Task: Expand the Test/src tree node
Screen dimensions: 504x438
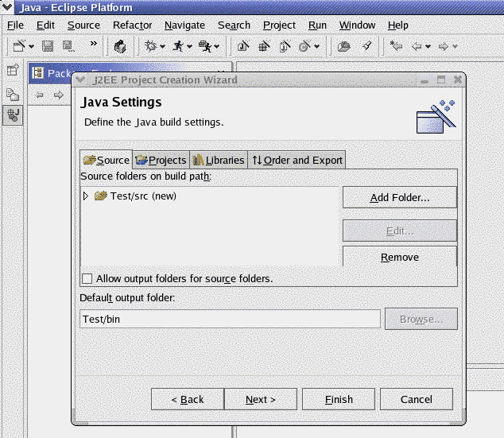Action: [x=86, y=196]
